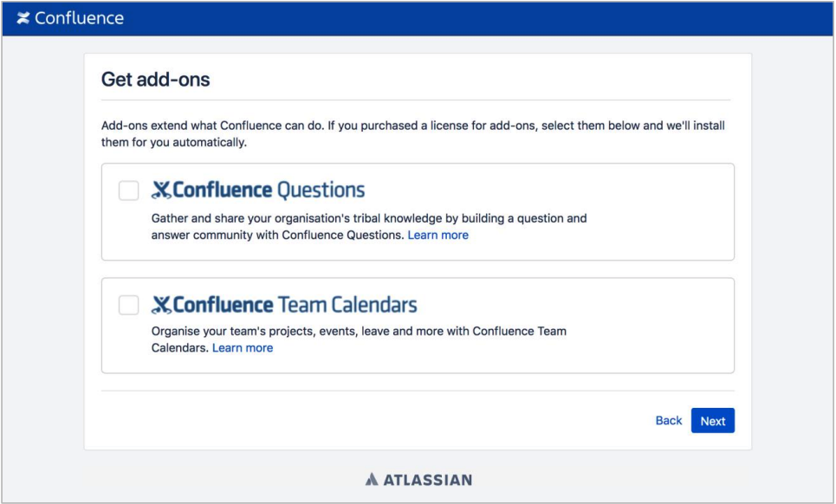This screenshot has height=504, width=836.
Task: Click the Confluence logo icon in header
Action: point(23,18)
